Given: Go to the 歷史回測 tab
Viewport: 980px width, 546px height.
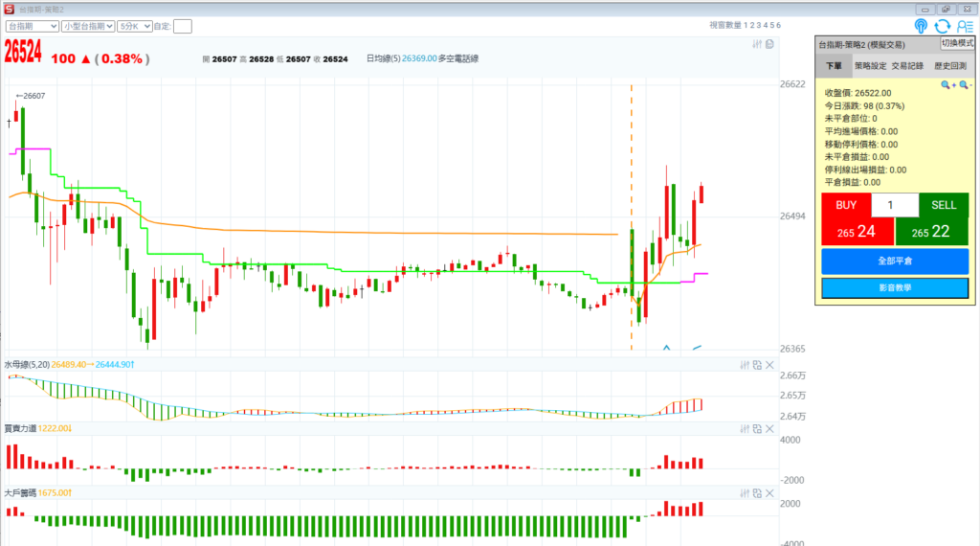Looking at the screenshot, I should [x=949, y=66].
